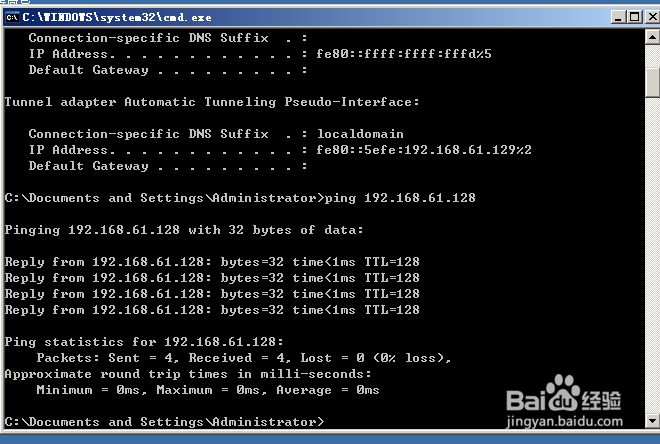Click the final command prompt line
Image resolution: width=660 pixels, height=444 pixels.
pos(165,422)
